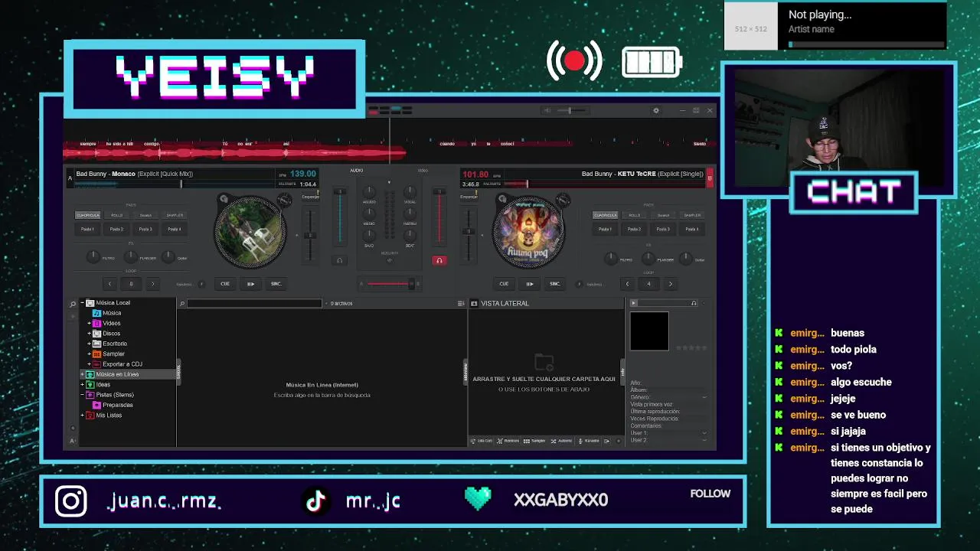Toggle deck B loop of 4 beats
Image resolution: width=980 pixels, height=551 pixels.
648,284
